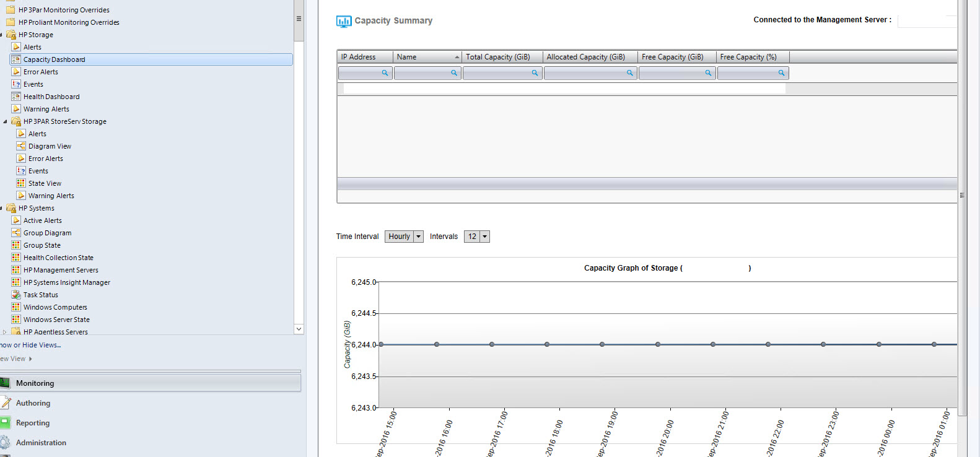Open Diagram View under HP 3PAR StoreServ
The height and width of the screenshot is (457, 980).
tap(50, 146)
